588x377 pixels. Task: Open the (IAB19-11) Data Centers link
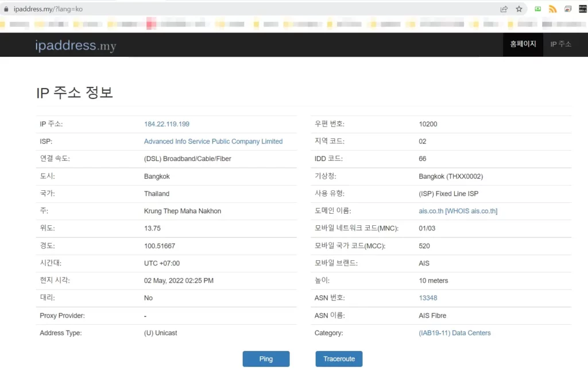pyautogui.click(x=455, y=333)
